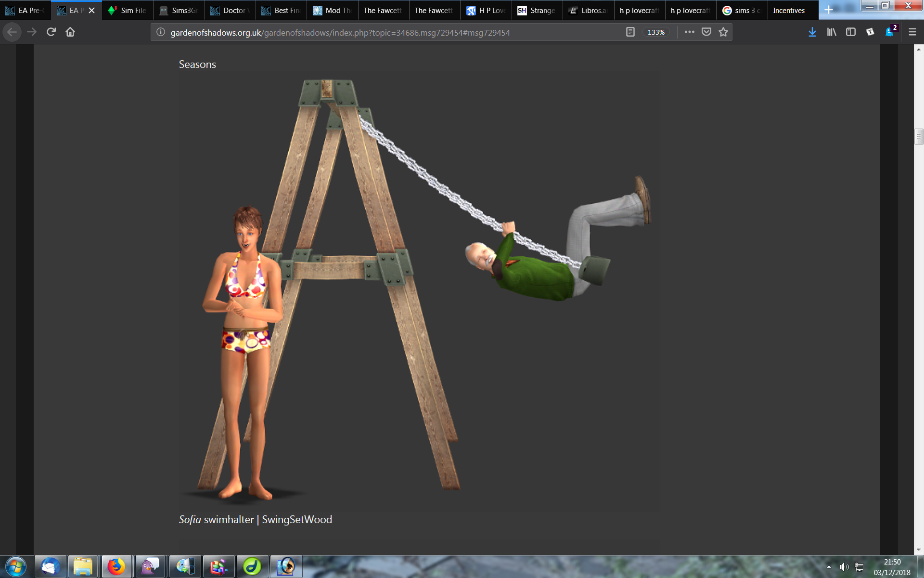Viewport: 924px width, 578px height.
Task: Switch to the Sim File tab
Action: (x=128, y=10)
